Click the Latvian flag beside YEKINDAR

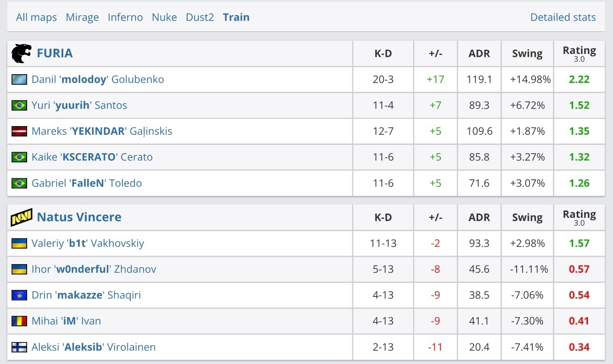point(19,131)
